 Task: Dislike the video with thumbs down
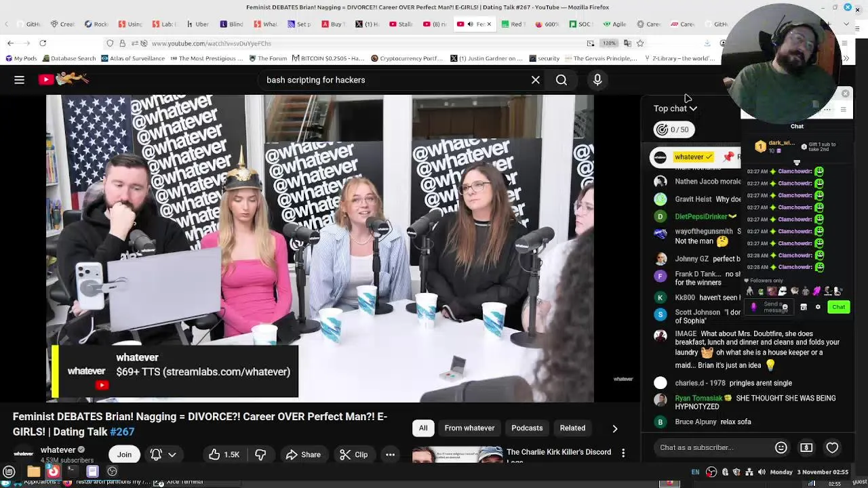[260, 455]
